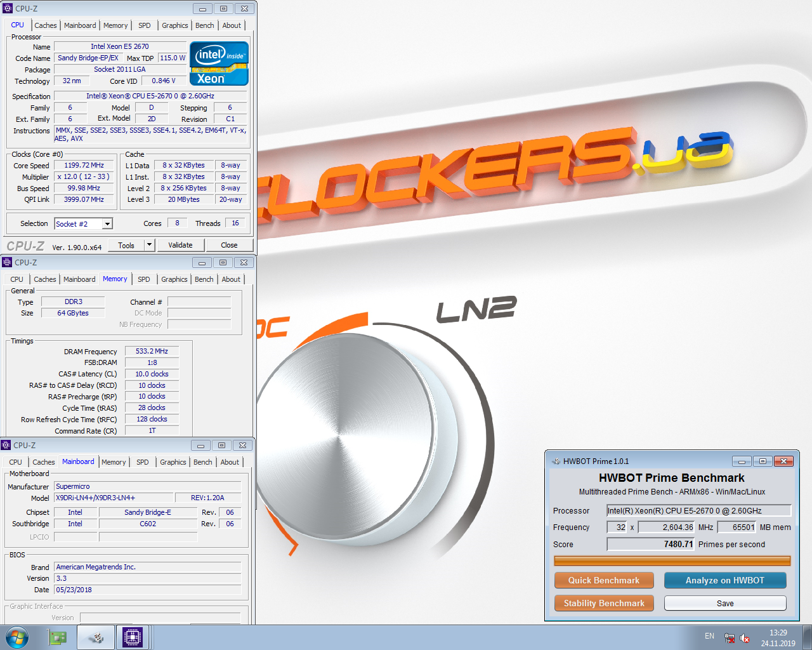Minimize the HWBOT Prime window

point(742,461)
